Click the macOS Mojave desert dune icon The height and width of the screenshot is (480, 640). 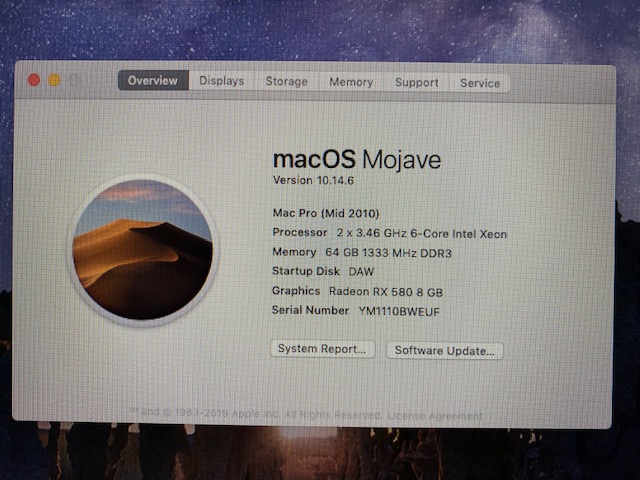pos(141,249)
